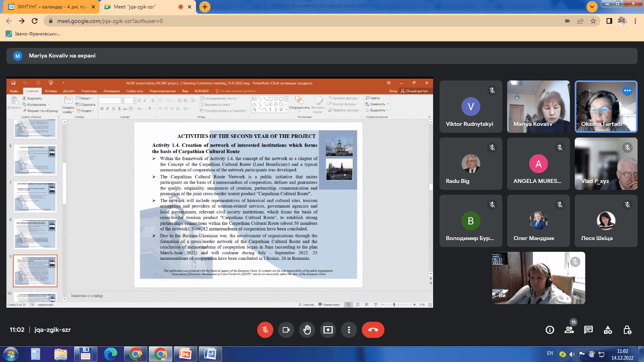Screen dimensions: 644x362
Task: Open options on Oksana Fertadi tile
Action: (627, 90)
